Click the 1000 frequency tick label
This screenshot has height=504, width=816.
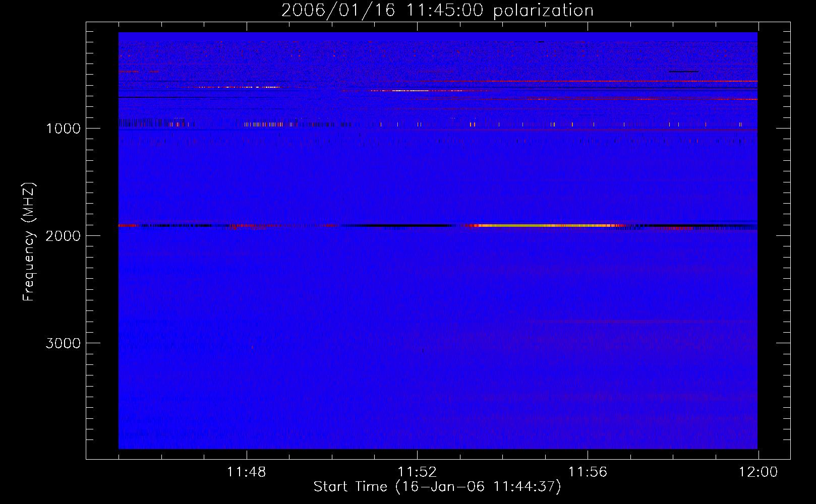pyautogui.click(x=64, y=129)
